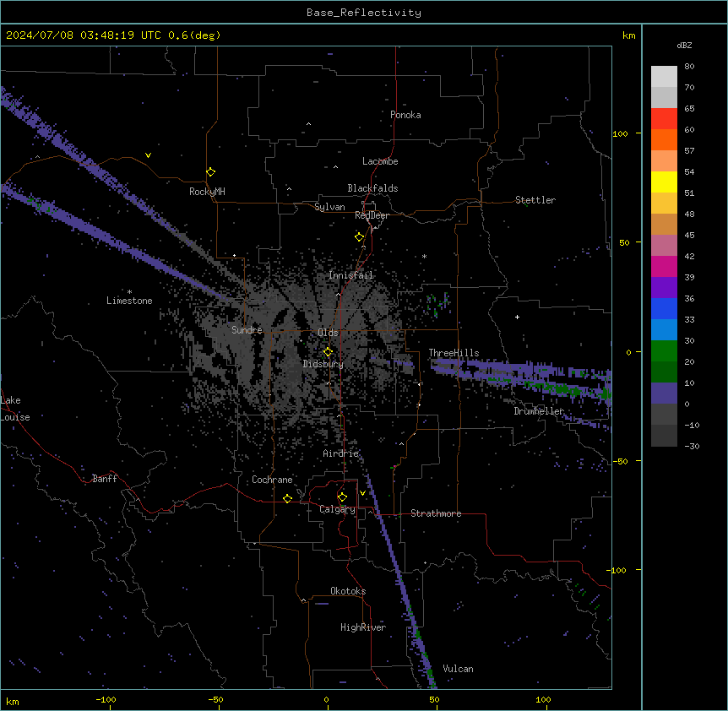Click the ThreeHills city label
Image resolution: width=728 pixels, height=711 pixels.
tap(454, 353)
